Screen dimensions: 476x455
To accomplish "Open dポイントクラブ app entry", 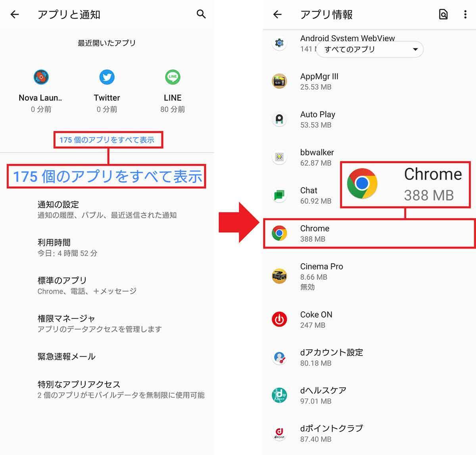I will (x=369, y=433).
